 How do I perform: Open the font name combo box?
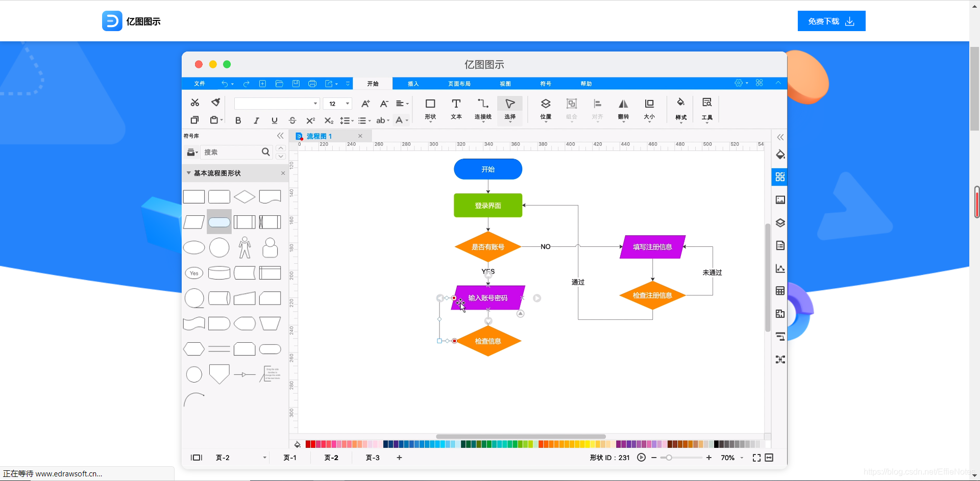coord(277,104)
